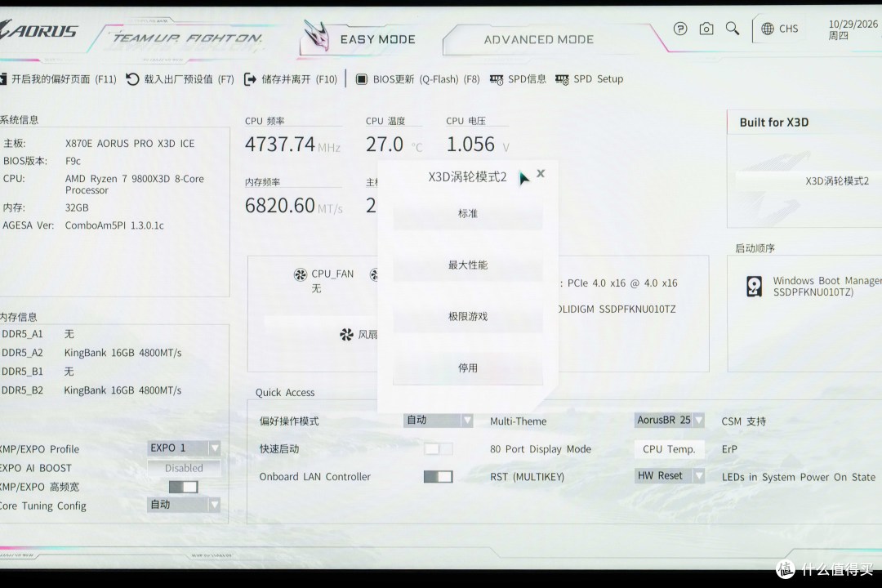The image size is (882, 588).
Task: Open the EXPO 1 profile dropdown
Action: point(184,448)
